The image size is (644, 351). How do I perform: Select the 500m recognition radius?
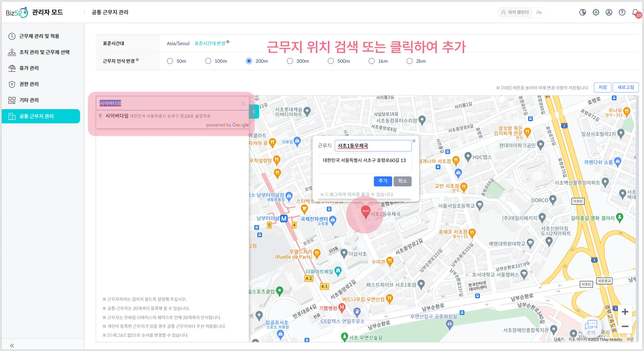331,61
